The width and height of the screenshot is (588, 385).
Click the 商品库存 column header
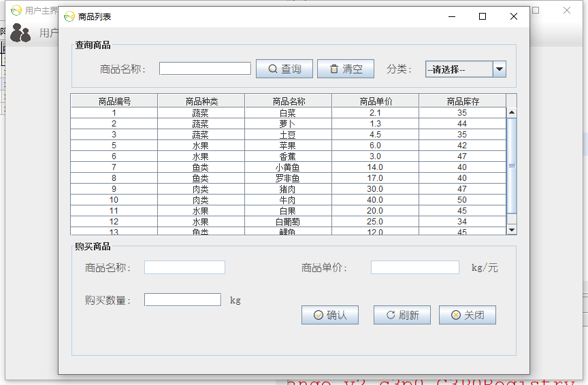[463, 101]
